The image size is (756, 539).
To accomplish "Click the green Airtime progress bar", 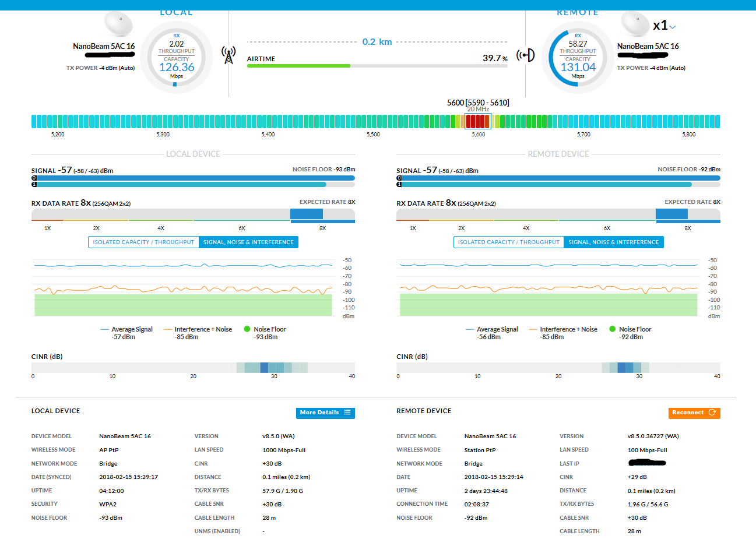I will [298, 66].
